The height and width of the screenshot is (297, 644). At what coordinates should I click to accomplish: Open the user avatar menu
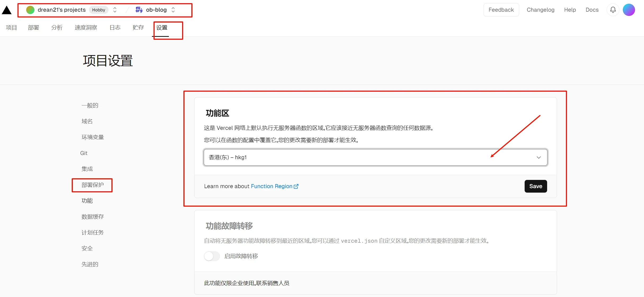click(x=629, y=10)
